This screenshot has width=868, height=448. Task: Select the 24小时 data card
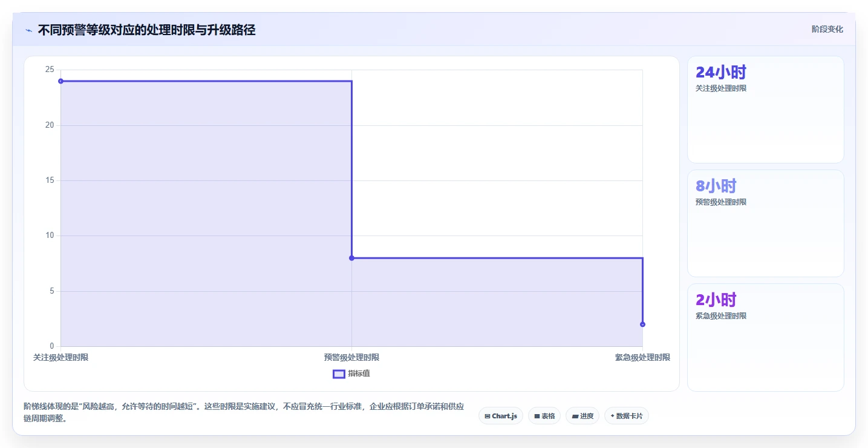(765, 110)
